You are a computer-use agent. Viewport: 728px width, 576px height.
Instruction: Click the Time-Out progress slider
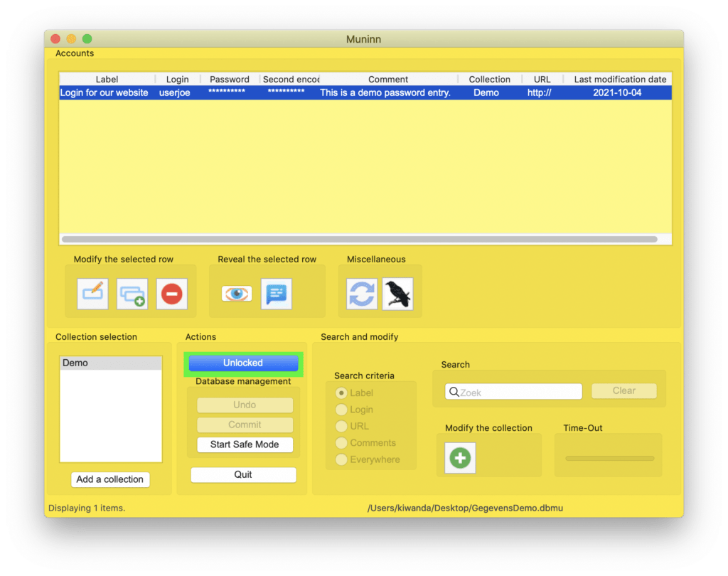tap(609, 458)
